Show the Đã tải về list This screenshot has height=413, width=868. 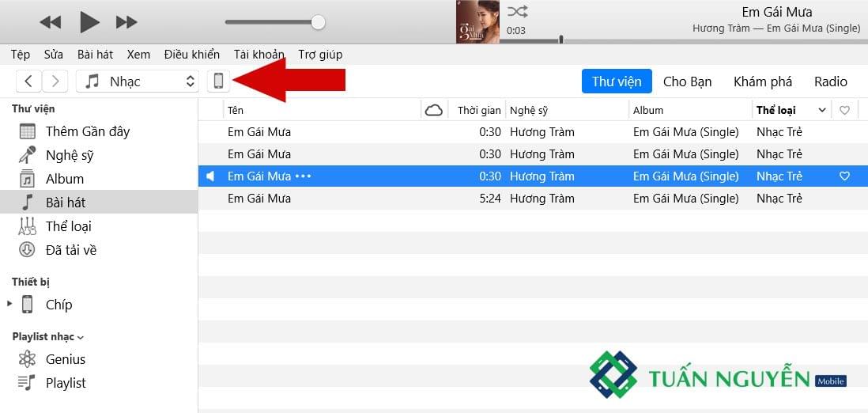pos(71,250)
